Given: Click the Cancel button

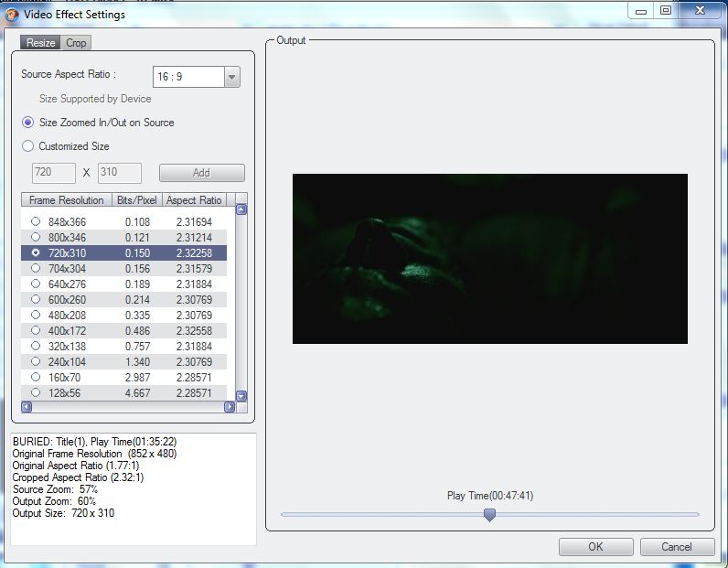Looking at the screenshot, I should 677,547.
